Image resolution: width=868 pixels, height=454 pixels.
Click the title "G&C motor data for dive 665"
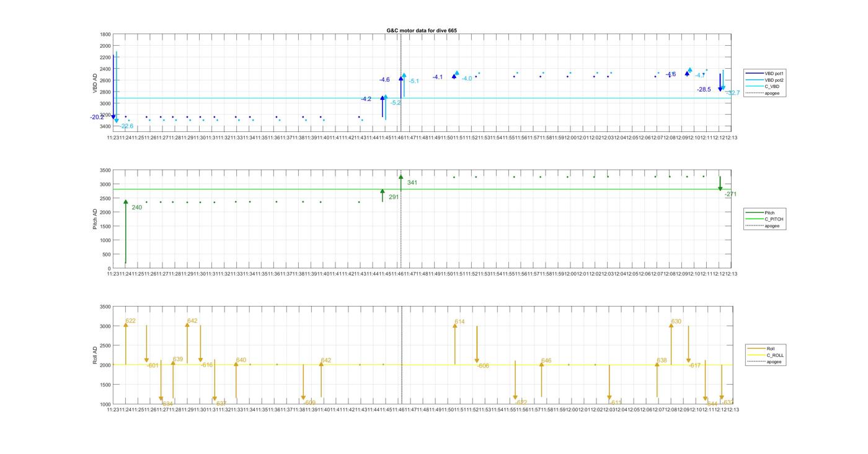[x=422, y=30]
